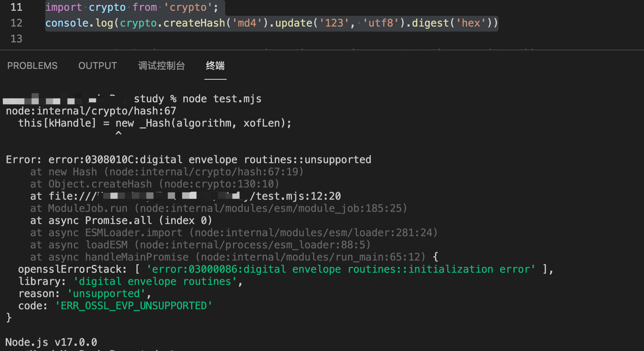Click the 'ERR_OSSL_EVP_UNSUPPORTED' error code
The width and height of the screenshot is (644, 351).
(134, 306)
